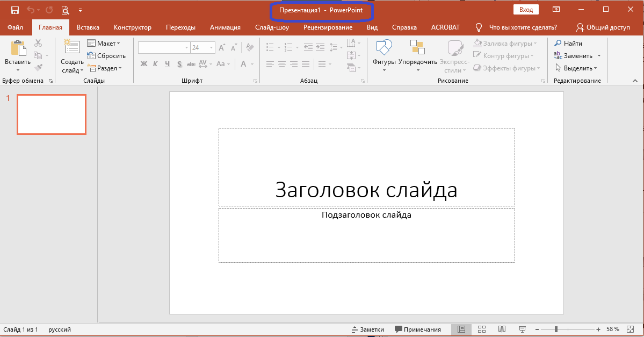The width and height of the screenshot is (644, 337).
Task: Toggle the Comments (Примечания) pane
Action: (x=418, y=329)
